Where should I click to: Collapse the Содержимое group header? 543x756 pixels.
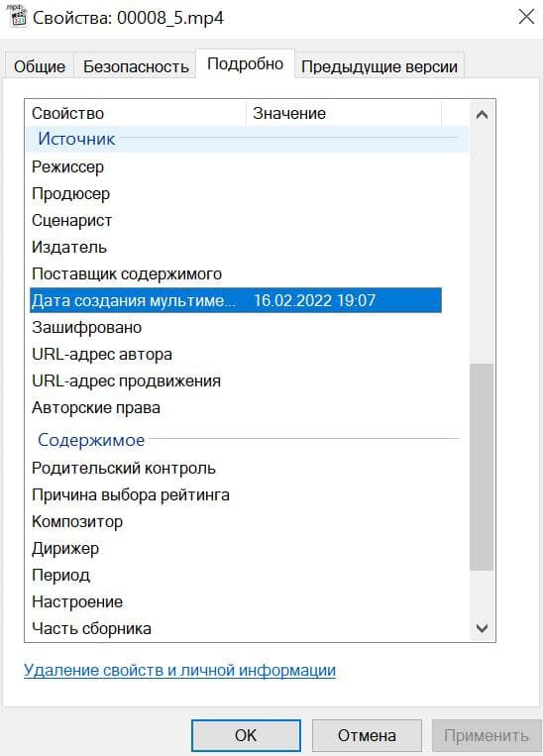[247, 440]
